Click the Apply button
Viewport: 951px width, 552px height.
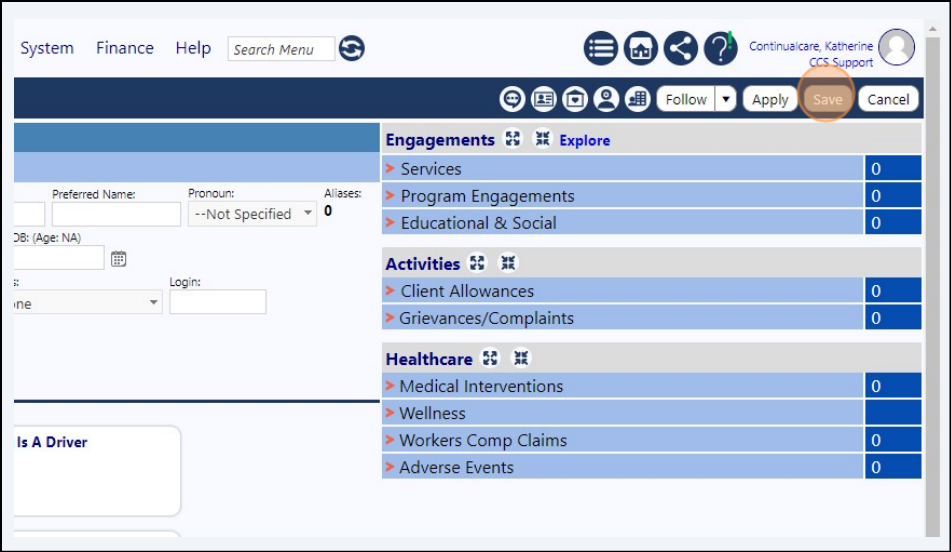[770, 99]
